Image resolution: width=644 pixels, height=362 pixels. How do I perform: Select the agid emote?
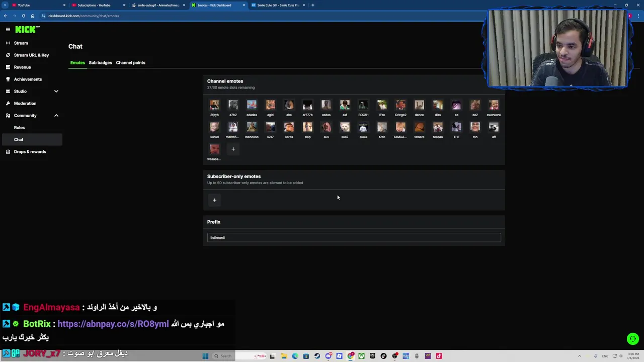point(270,105)
